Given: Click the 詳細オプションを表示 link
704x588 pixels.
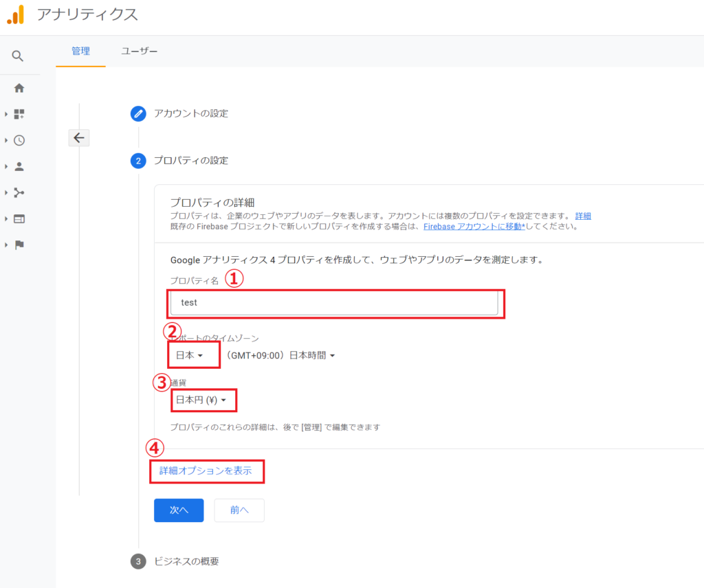Looking at the screenshot, I should [x=206, y=471].
